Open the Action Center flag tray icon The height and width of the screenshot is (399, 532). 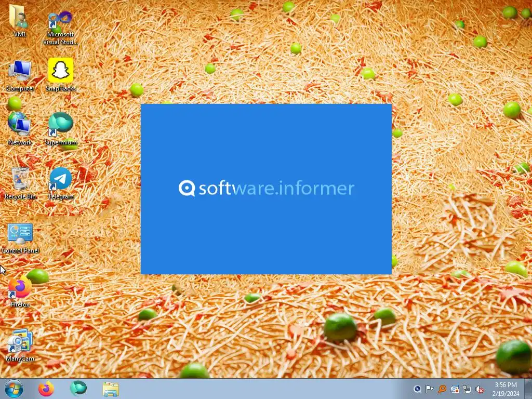[430, 389]
